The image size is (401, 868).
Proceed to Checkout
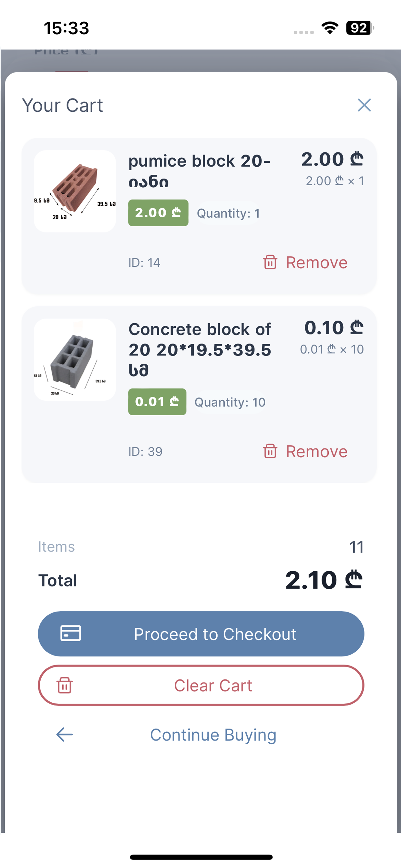pyautogui.click(x=201, y=634)
